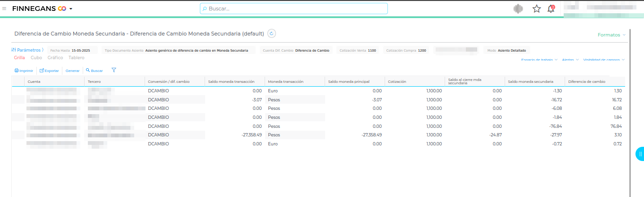Click the Buscar magnifier in the toolbar
The width and height of the screenshot is (644, 197).
click(88, 71)
